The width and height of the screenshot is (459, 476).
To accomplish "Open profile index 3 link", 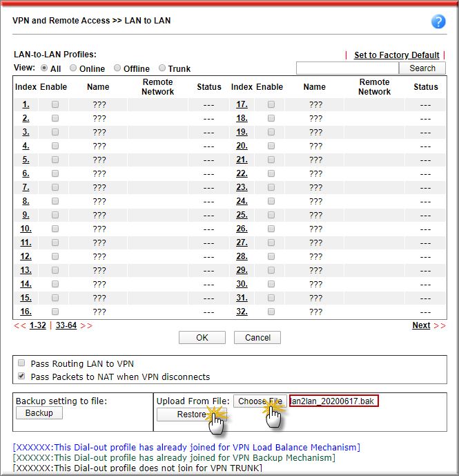I will [x=26, y=133].
